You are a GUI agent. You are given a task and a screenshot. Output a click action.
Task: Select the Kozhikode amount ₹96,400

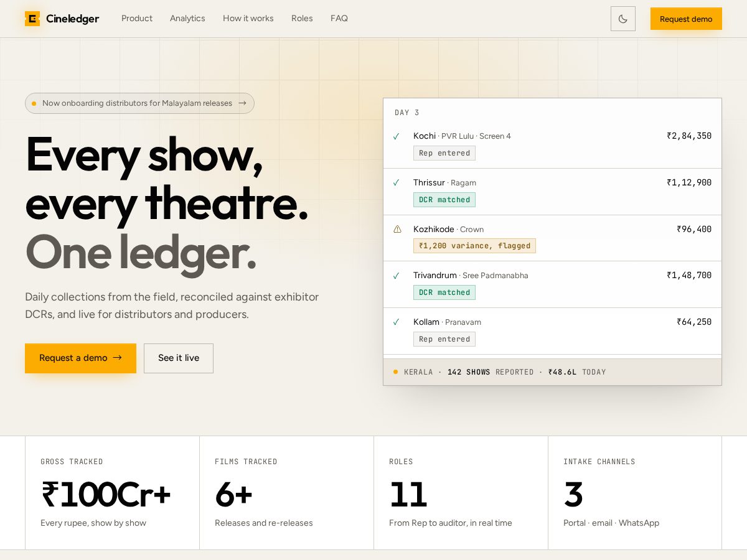(694, 230)
